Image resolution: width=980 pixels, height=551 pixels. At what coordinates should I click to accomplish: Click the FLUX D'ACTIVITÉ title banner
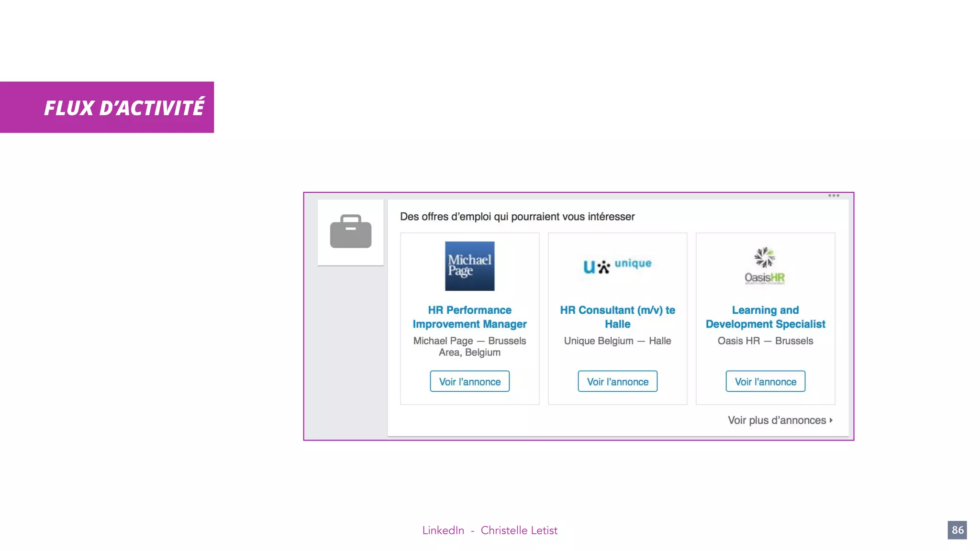click(x=107, y=107)
